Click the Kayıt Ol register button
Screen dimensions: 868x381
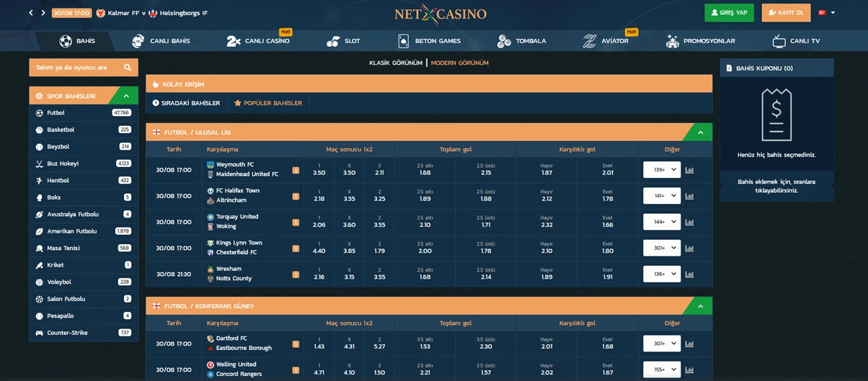(786, 13)
